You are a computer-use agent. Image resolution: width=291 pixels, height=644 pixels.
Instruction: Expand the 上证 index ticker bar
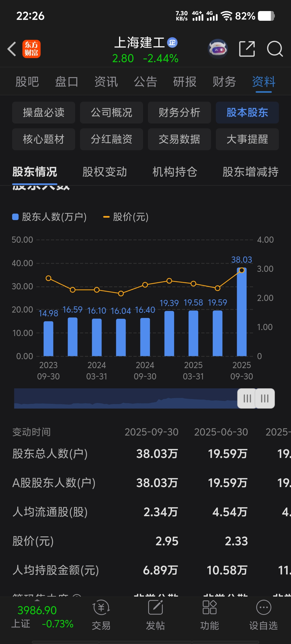click(x=42, y=617)
